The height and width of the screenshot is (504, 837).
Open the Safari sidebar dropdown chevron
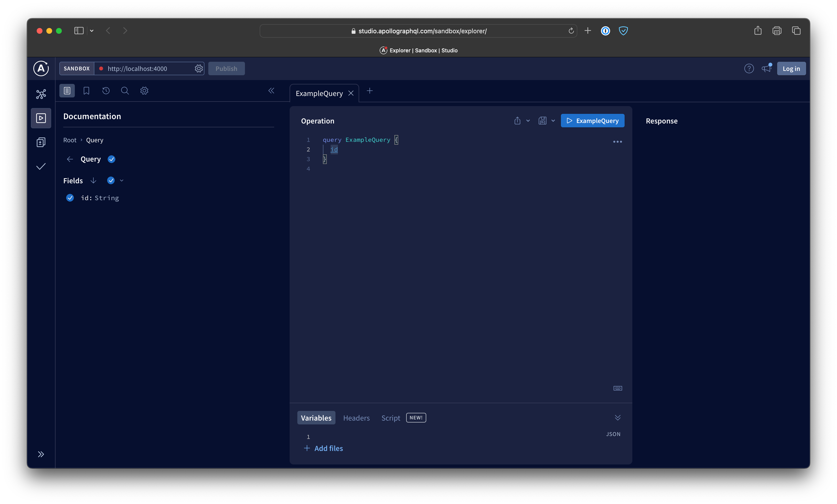coord(92,31)
